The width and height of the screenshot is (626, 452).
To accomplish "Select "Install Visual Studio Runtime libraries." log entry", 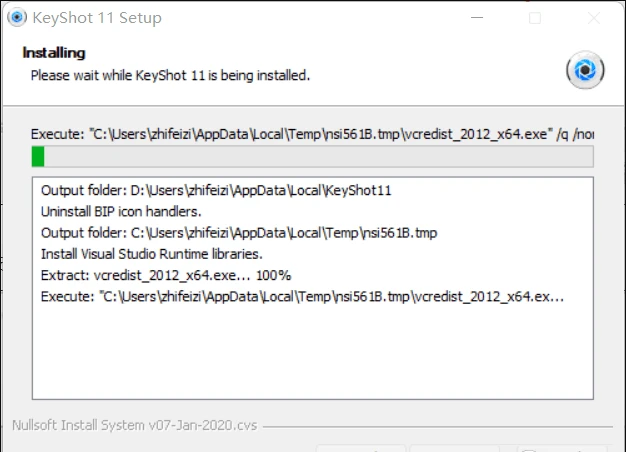I will [x=151, y=254].
